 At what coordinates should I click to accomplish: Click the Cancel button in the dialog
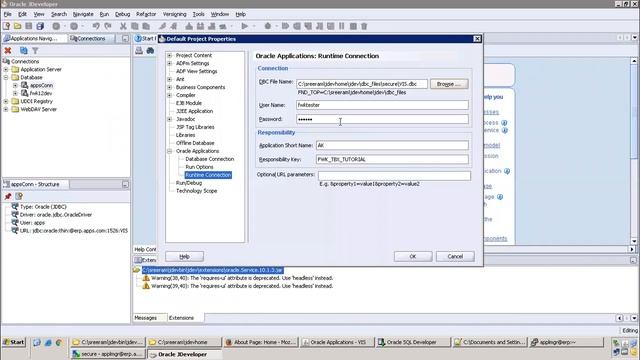point(455,256)
